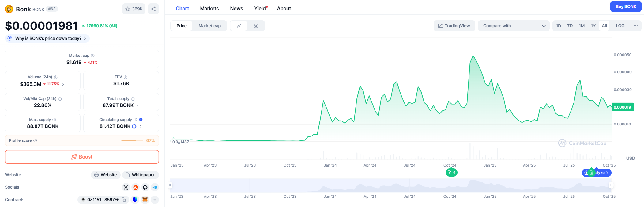This screenshot has width=644, height=207.
Task: Open chart more options ellipsis menu
Action: pyautogui.click(x=636, y=26)
